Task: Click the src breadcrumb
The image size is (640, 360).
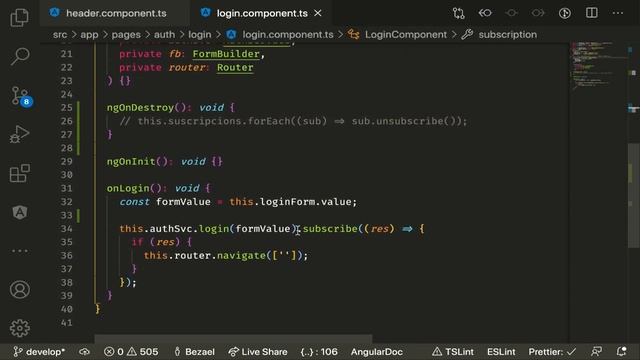Action: (x=60, y=35)
